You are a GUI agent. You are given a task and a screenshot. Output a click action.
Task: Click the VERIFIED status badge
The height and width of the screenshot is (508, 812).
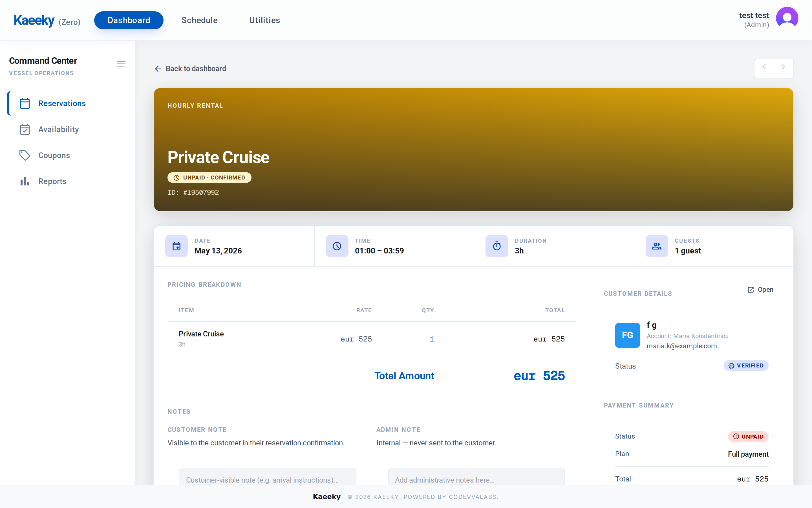click(746, 365)
